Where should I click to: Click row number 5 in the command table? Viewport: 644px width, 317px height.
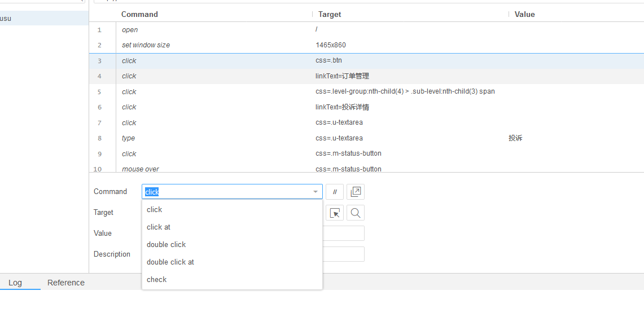pos(99,92)
